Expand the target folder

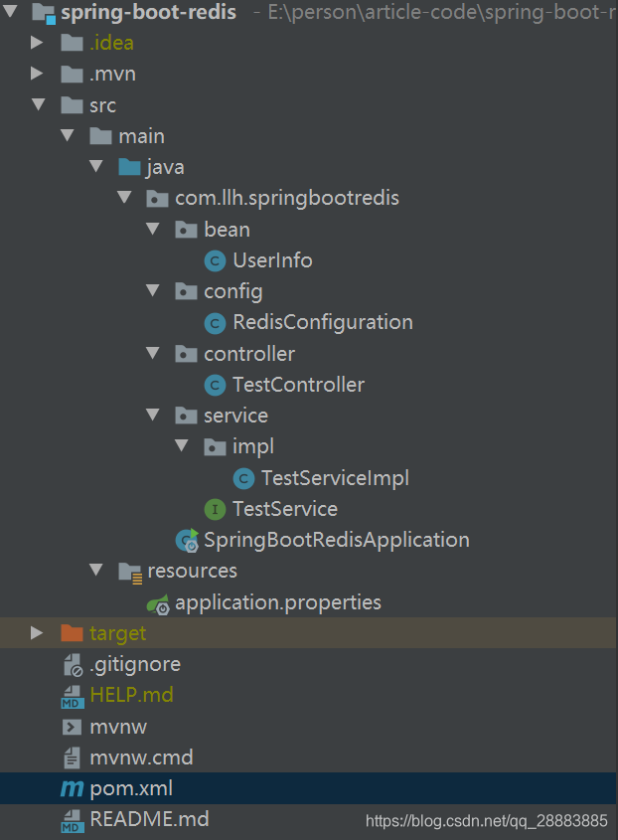37,632
